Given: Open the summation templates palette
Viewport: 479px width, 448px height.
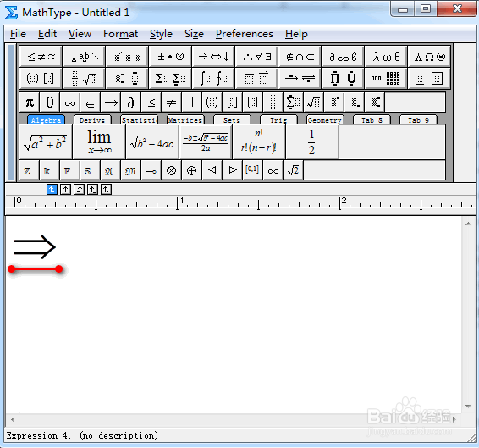Looking at the screenshot, I should (x=170, y=78).
